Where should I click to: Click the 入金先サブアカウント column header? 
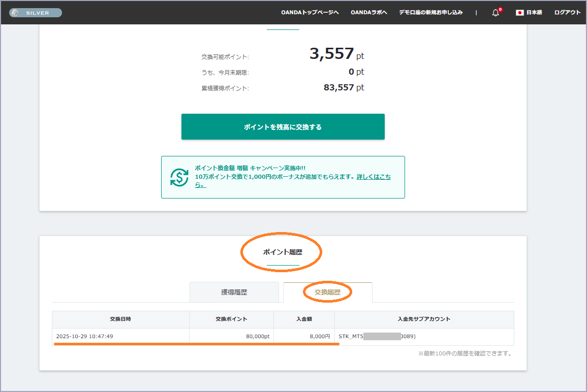pyautogui.click(x=424, y=319)
